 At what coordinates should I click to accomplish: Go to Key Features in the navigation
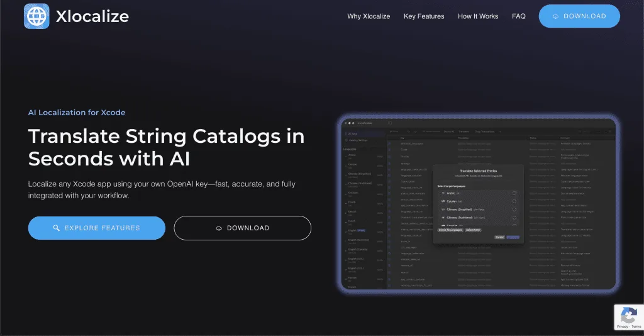[424, 16]
